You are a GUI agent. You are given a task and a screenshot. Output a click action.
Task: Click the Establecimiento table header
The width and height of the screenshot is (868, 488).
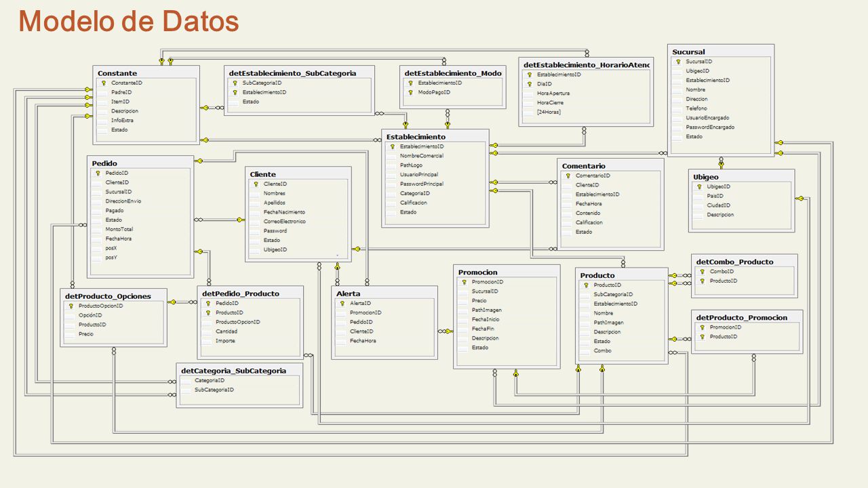(x=416, y=136)
